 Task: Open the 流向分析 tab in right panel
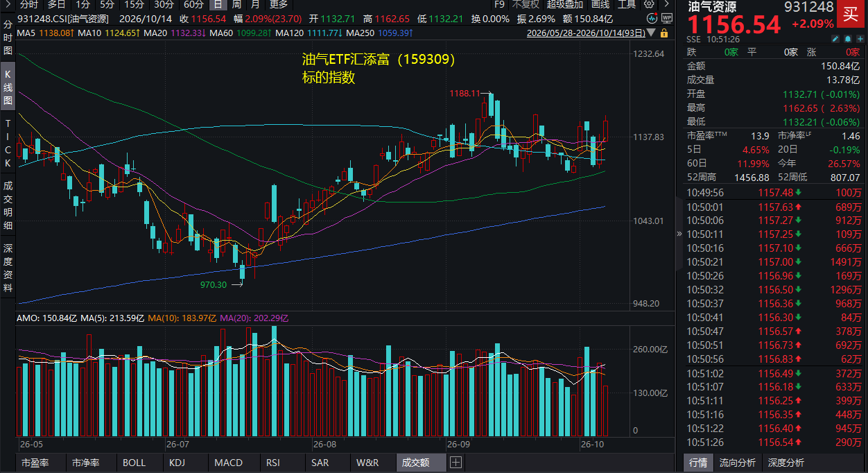tap(738, 463)
